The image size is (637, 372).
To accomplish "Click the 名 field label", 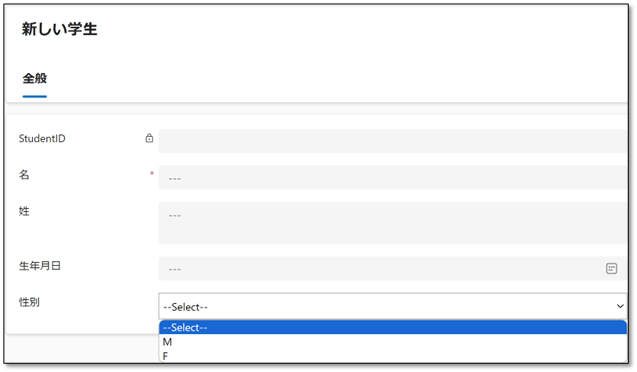I will [24, 175].
